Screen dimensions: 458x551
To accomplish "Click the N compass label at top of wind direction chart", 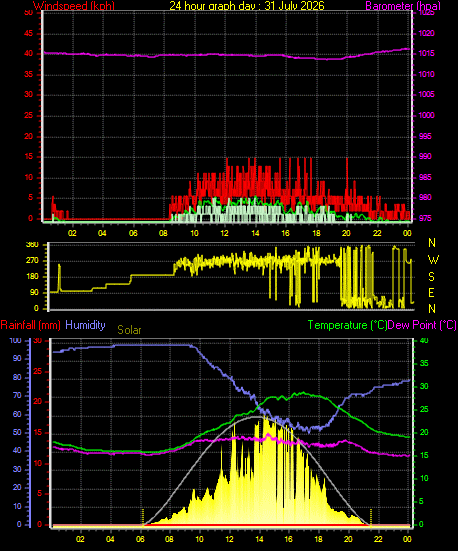I will (x=432, y=243).
